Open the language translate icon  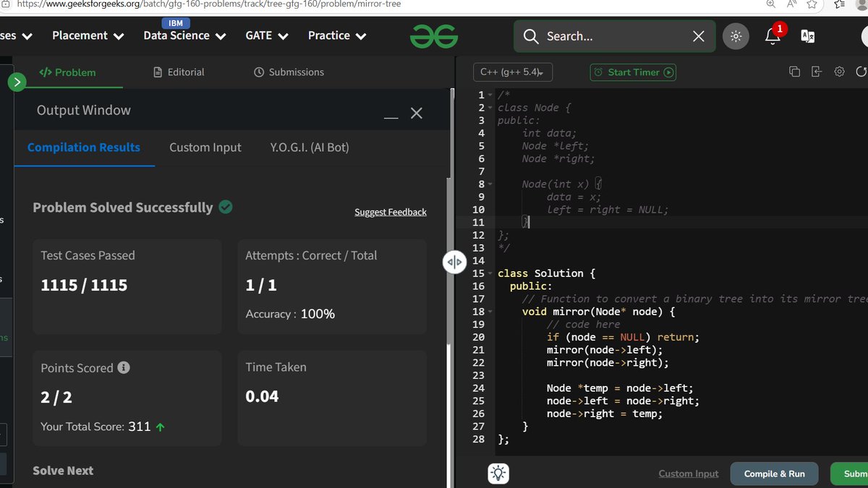coord(808,36)
